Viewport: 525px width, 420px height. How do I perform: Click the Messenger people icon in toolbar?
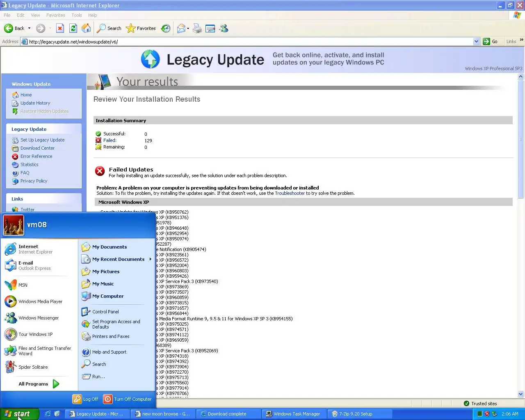(224, 28)
